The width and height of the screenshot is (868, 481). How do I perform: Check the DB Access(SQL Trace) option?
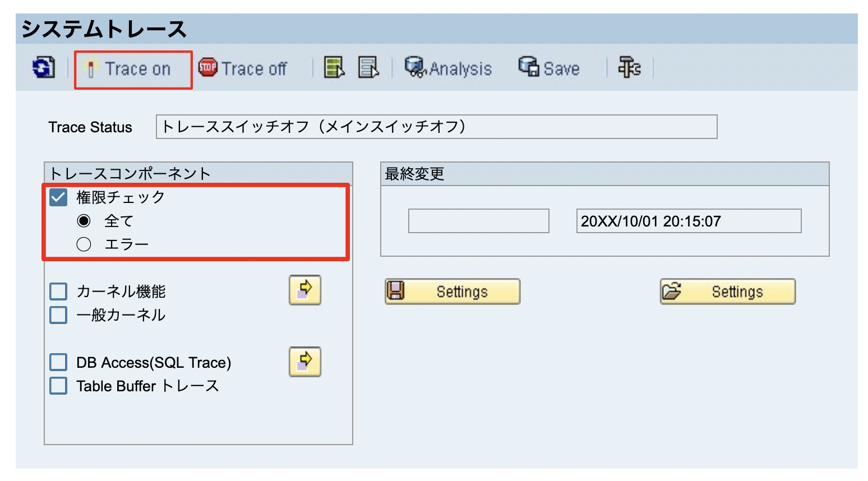point(58,362)
